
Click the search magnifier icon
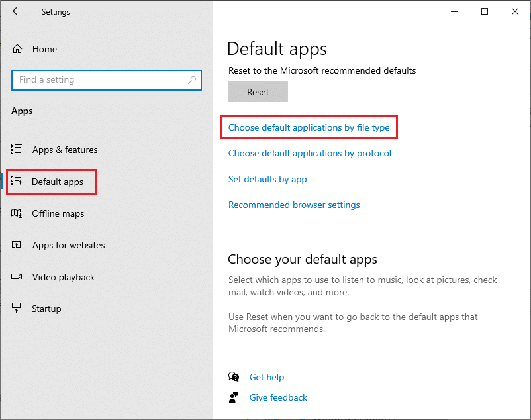tap(192, 80)
